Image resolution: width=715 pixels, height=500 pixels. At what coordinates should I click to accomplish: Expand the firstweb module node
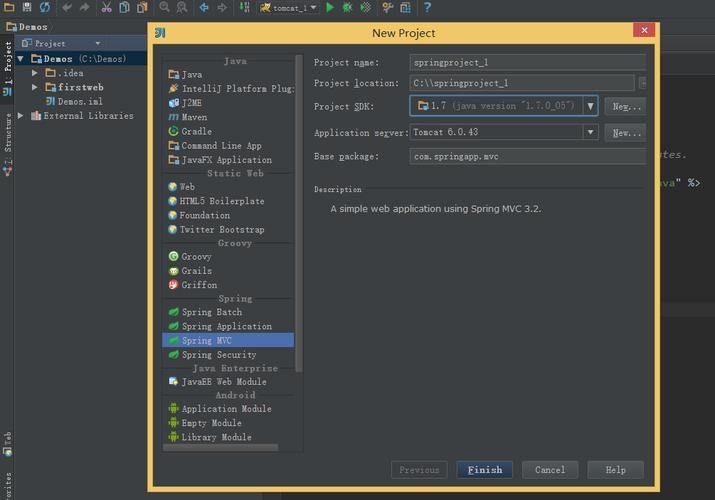tap(35, 87)
